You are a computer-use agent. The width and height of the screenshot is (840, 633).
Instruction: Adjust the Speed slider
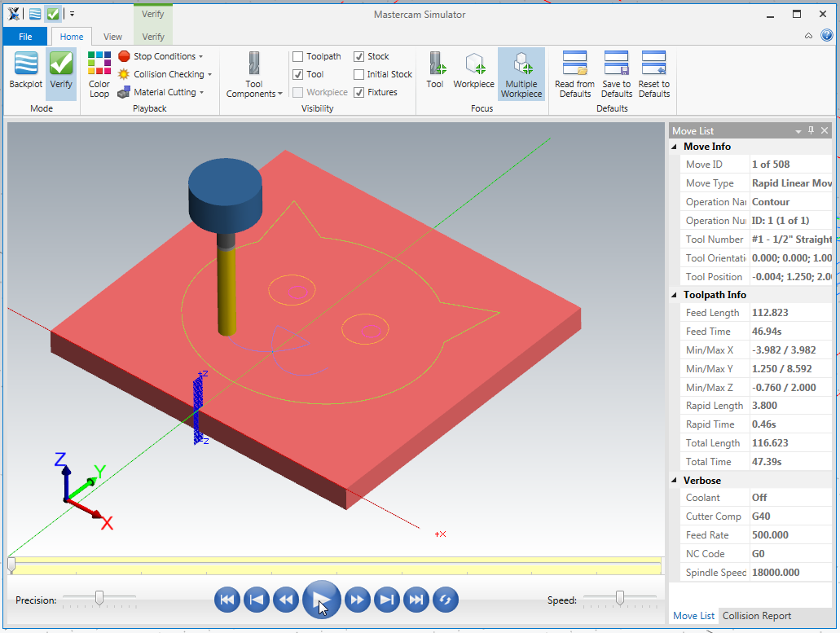pyautogui.click(x=621, y=597)
